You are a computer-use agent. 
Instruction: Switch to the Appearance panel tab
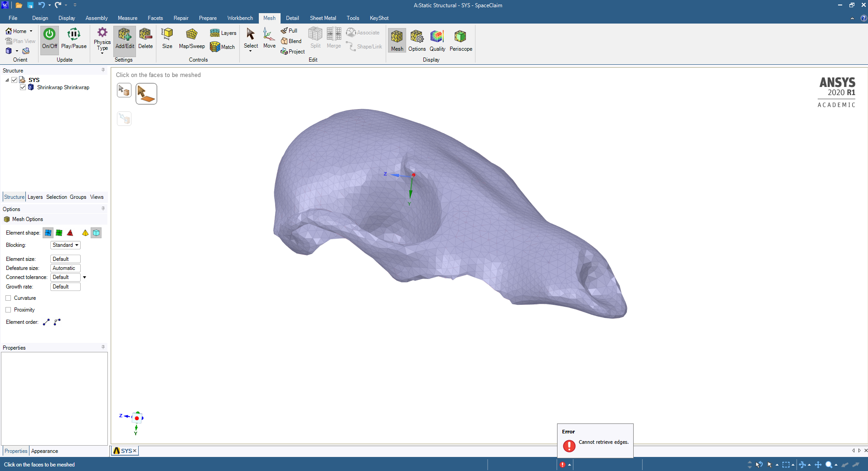point(44,451)
